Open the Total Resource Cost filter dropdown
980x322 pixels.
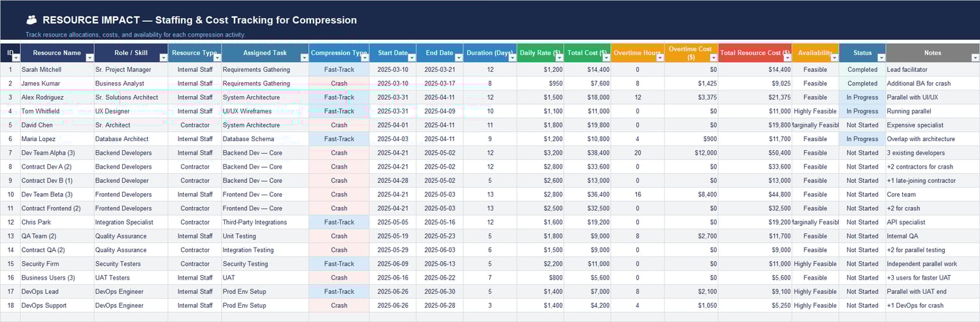click(787, 57)
